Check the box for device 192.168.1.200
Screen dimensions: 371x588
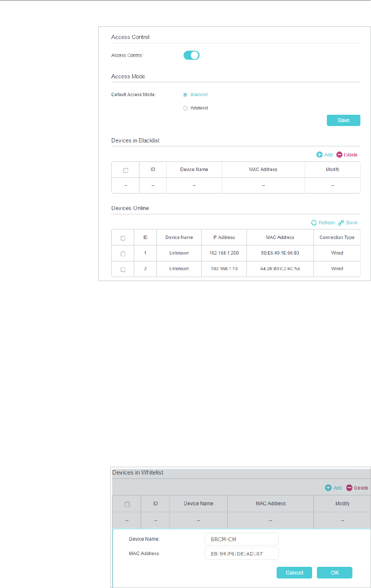(x=123, y=253)
